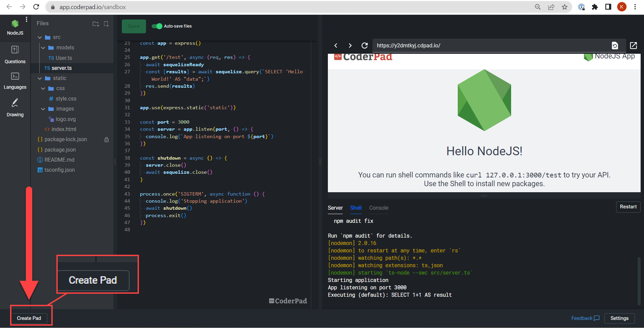Toggle the Auto-save files switch
The width and height of the screenshot is (644, 328).
(x=157, y=26)
